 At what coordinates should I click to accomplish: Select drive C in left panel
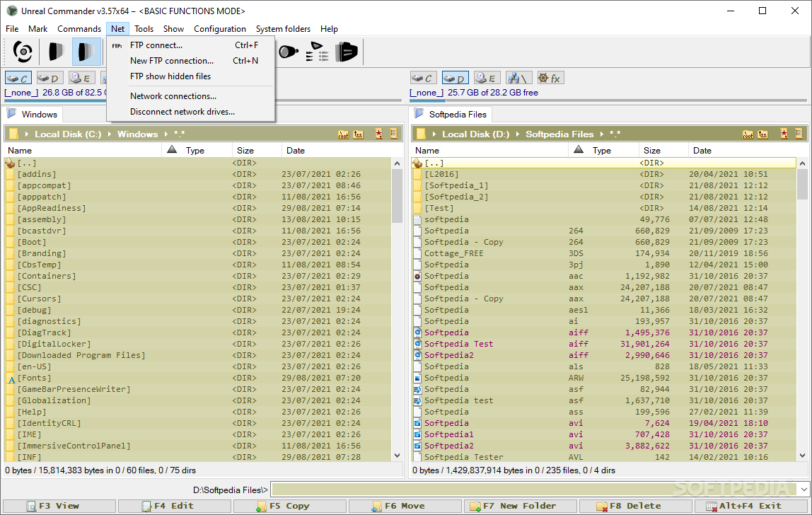click(18, 79)
